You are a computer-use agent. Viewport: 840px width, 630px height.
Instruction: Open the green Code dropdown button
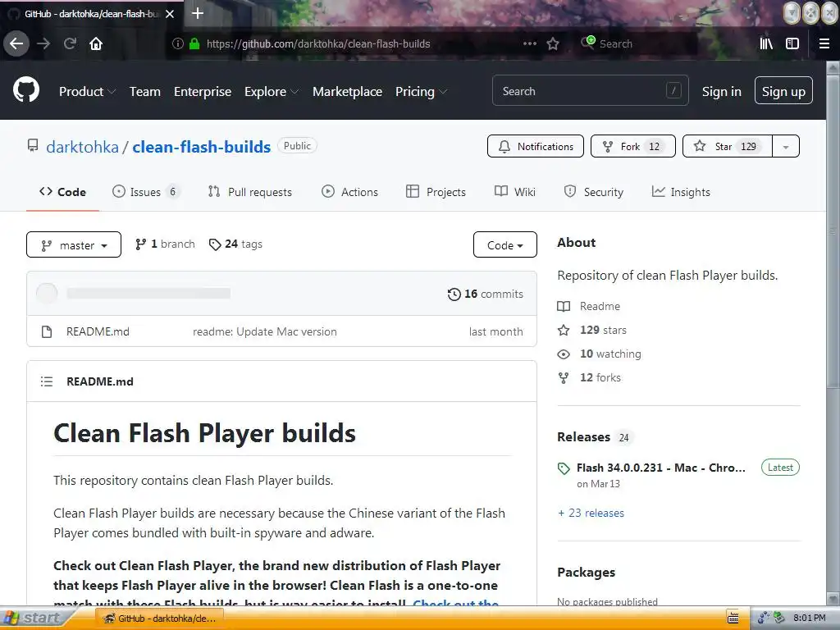(x=504, y=244)
